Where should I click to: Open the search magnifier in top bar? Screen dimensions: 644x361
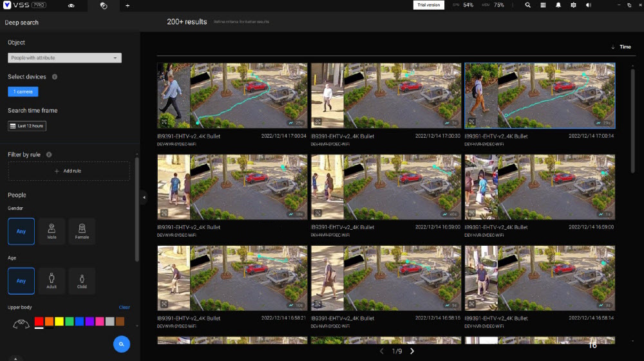click(x=528, y=5)
